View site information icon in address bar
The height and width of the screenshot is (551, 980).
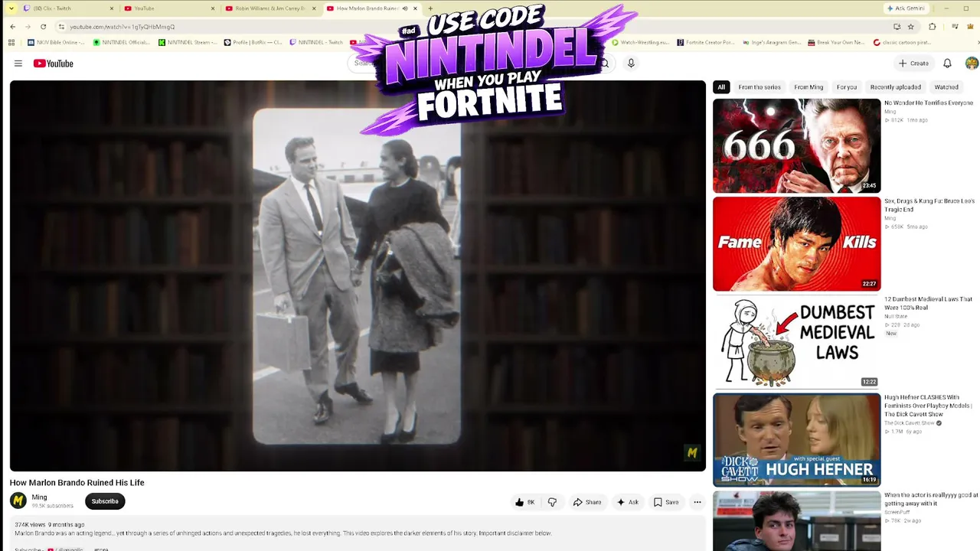tap(61, 27)
